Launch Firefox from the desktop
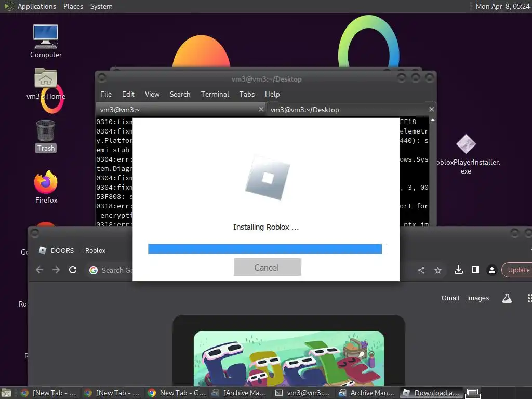 [x=46, y=187]
